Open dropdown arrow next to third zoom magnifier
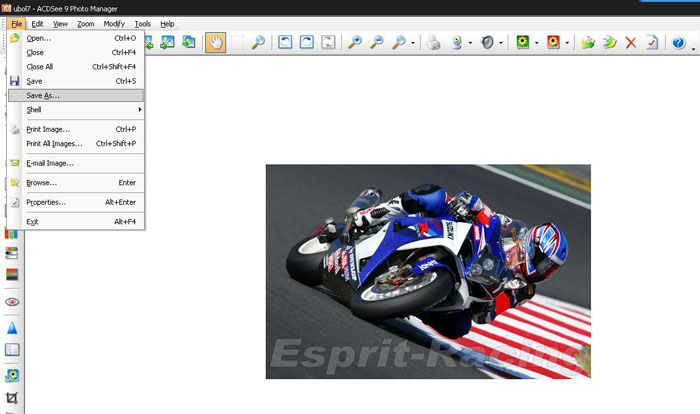Viewport: 700px width, 414px height. coord(413,43)
